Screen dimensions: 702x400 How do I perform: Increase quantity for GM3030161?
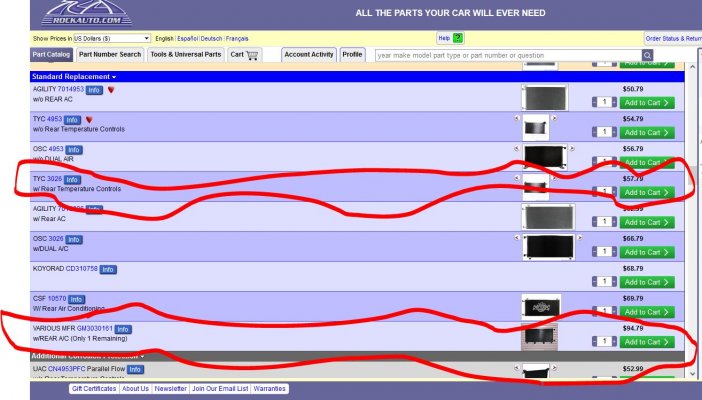tap(614, 342)
